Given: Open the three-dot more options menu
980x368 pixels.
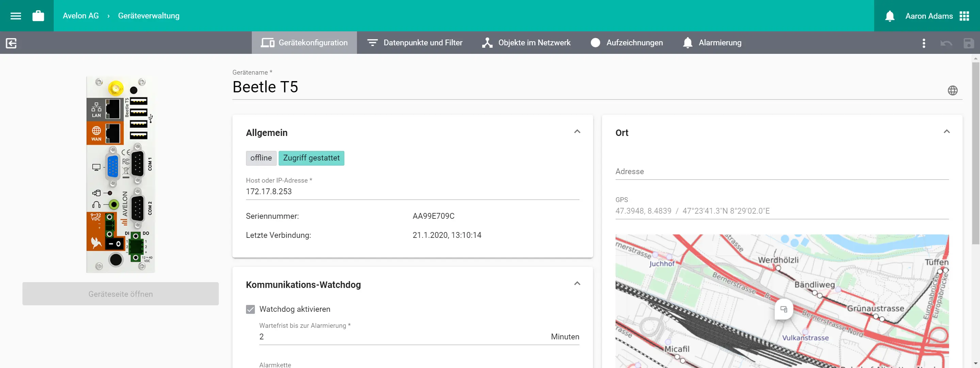Looking at the screenshot, I should 924,43.
